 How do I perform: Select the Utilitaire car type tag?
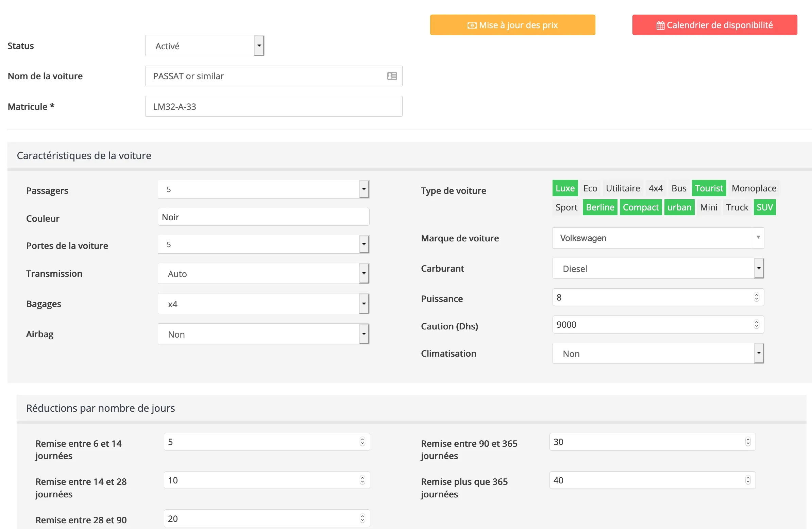click(623, 188)
